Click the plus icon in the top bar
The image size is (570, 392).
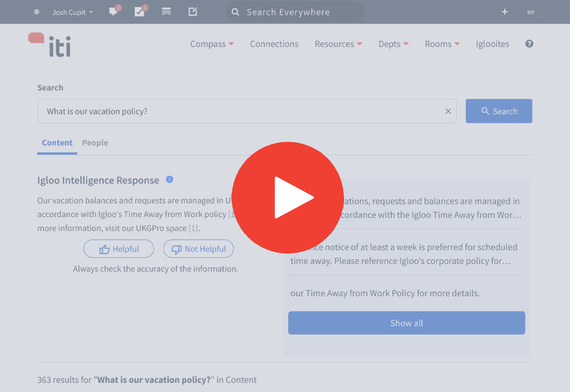504,11
